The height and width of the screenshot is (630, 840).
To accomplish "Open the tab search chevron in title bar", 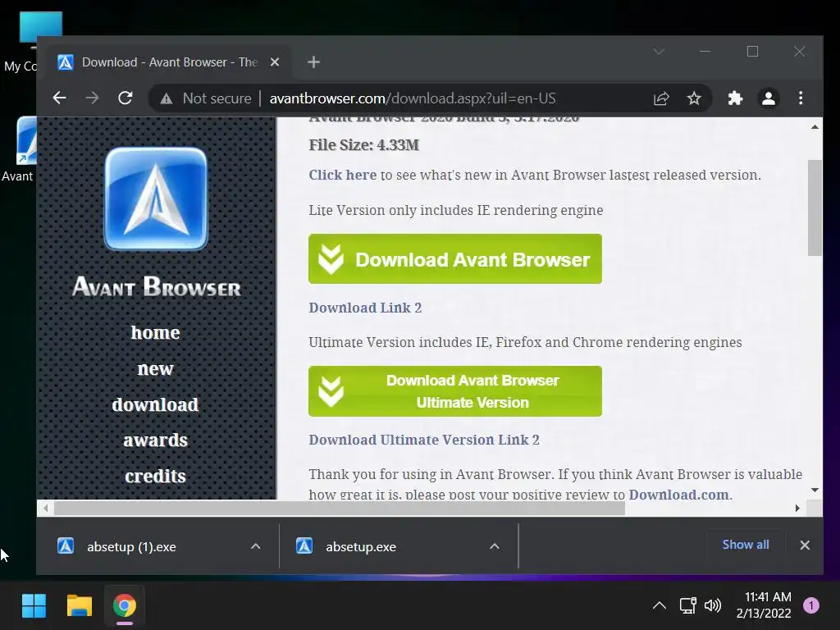I will tap(659, 52).
